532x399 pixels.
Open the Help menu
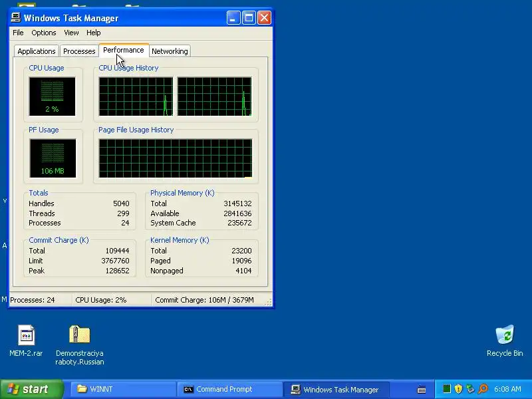tap(94, 33)
